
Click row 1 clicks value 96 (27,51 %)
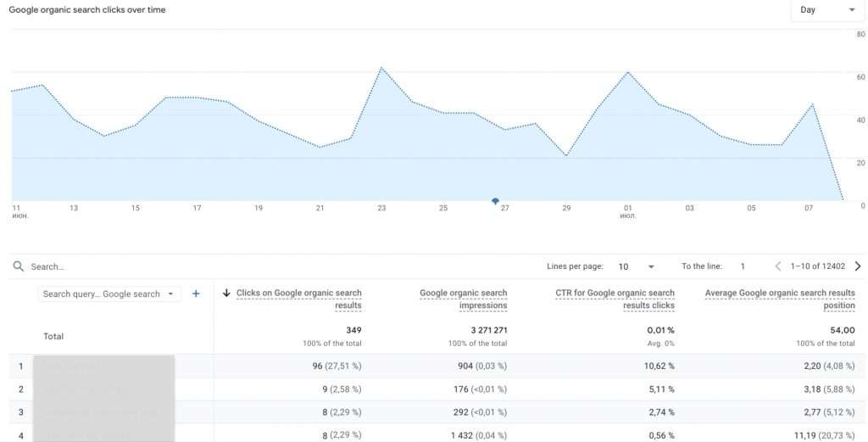[337, 366]
